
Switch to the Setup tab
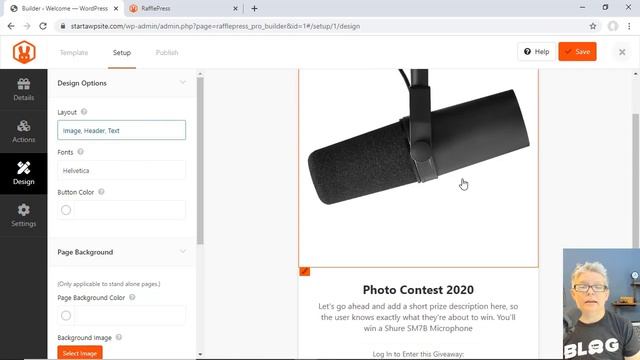[122, 53]
